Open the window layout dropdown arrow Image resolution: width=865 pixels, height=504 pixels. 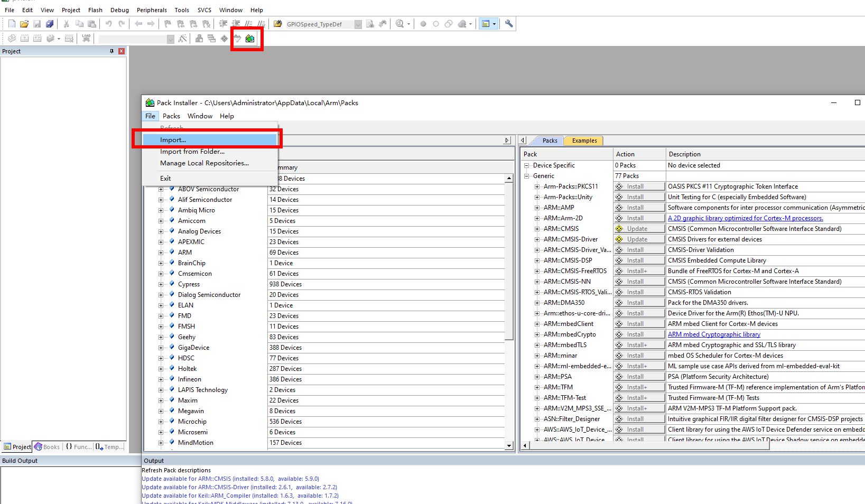[495, 24]
